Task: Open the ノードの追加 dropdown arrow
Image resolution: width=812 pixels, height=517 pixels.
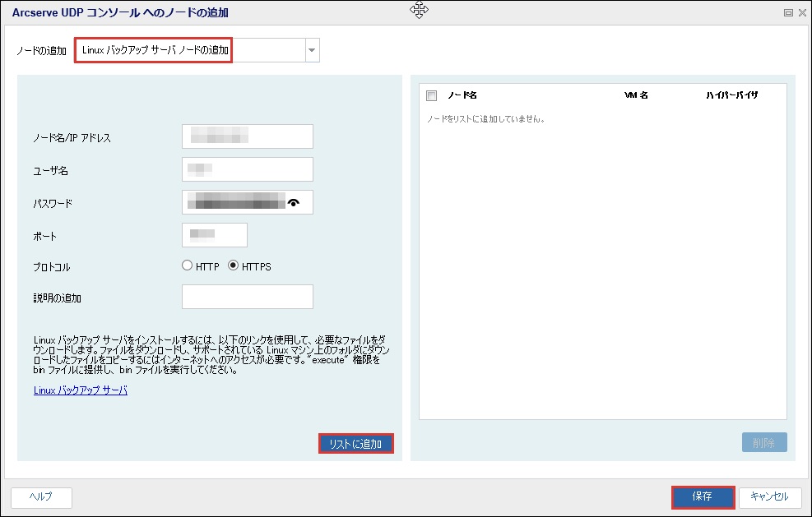Action: pyautogui.click(x=311, y=51)
